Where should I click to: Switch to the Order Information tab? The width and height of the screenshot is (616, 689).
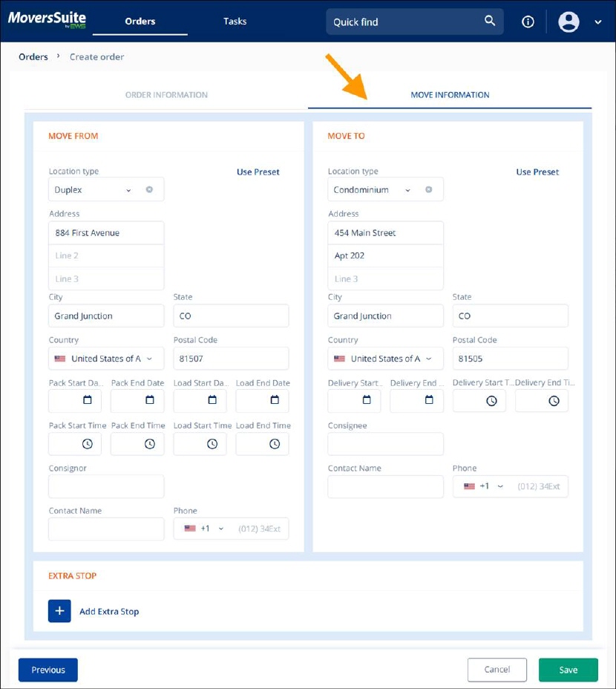coord(166,95)
